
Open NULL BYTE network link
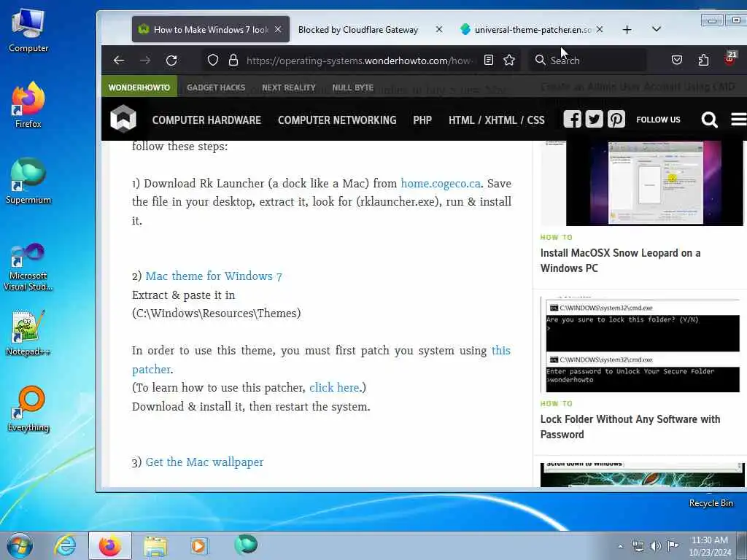[352, 87]
